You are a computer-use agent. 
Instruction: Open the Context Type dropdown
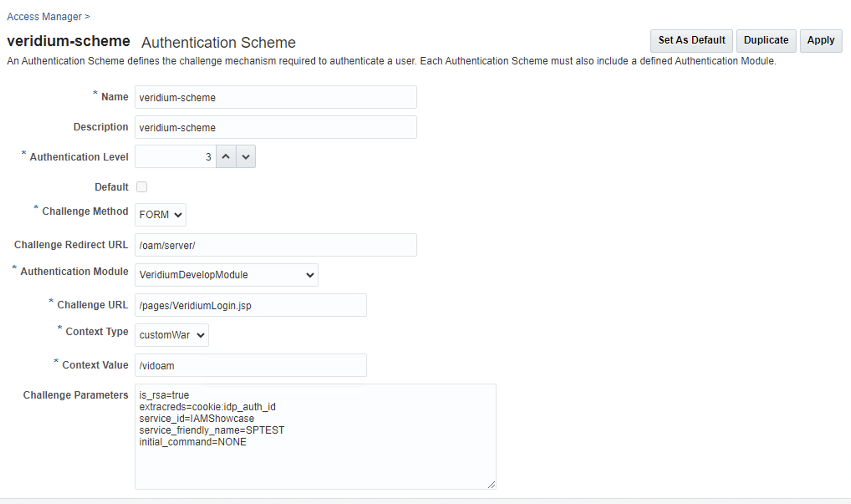[x=171, y=335]
